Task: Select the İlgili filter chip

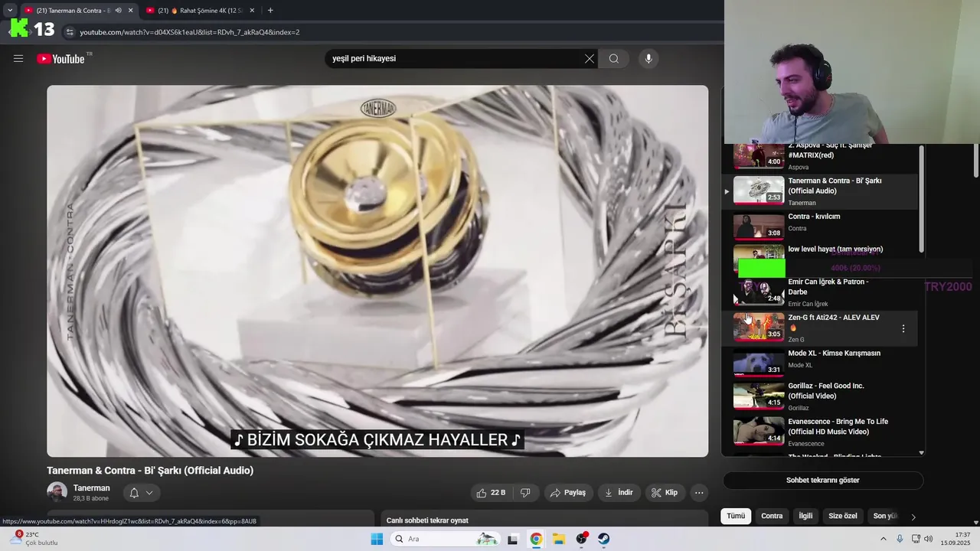Action: pyautogui.click(x=805, y=517)
